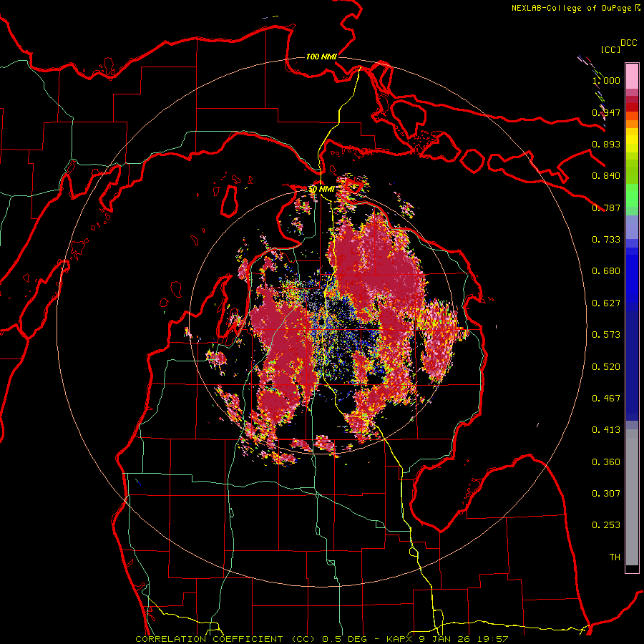This screenshot has height=644, width=644.
Task: Click the 0.733 scale value
Action: coord(606,240)
